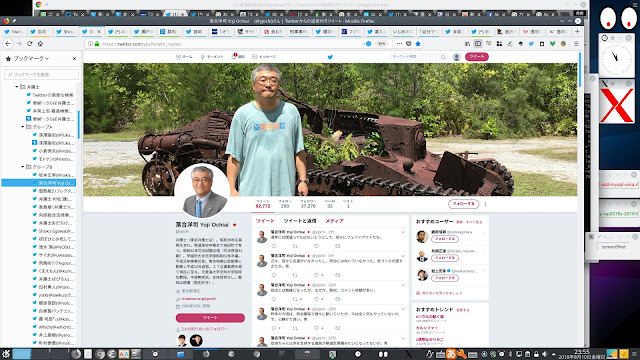
Task: Follow the second recommended user
Action: coord(444,258)
